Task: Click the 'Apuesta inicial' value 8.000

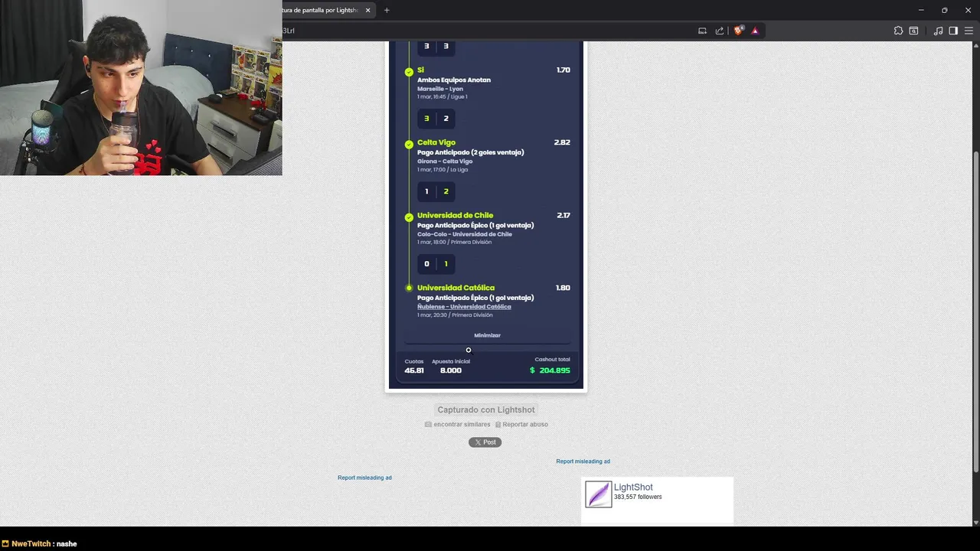Action: coord(451,370)
